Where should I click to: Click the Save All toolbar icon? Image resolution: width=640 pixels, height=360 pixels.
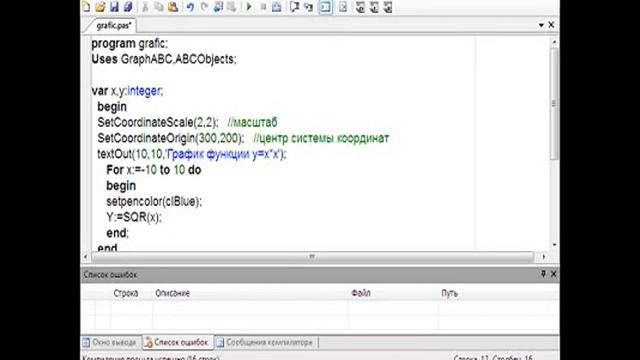[x=128, y=7]
